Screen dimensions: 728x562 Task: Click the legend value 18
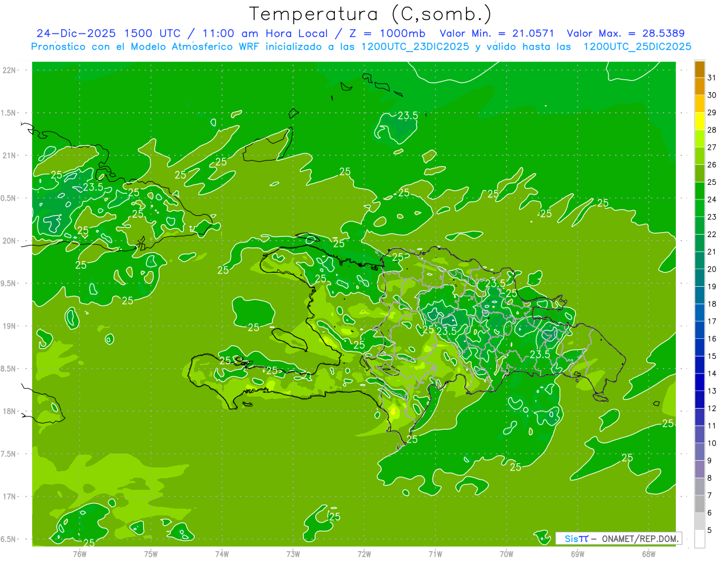click(712, 304)
